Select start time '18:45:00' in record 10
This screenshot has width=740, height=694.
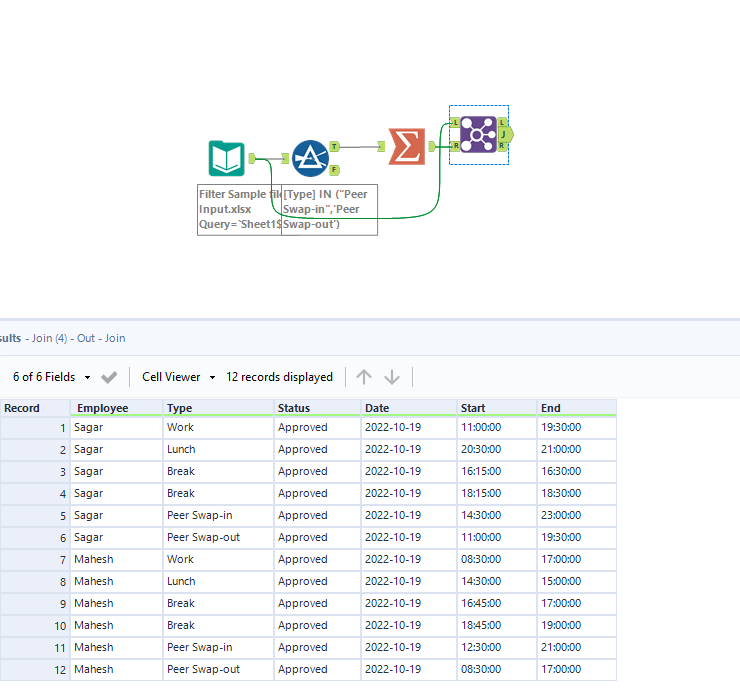click(x=497, y=626)
